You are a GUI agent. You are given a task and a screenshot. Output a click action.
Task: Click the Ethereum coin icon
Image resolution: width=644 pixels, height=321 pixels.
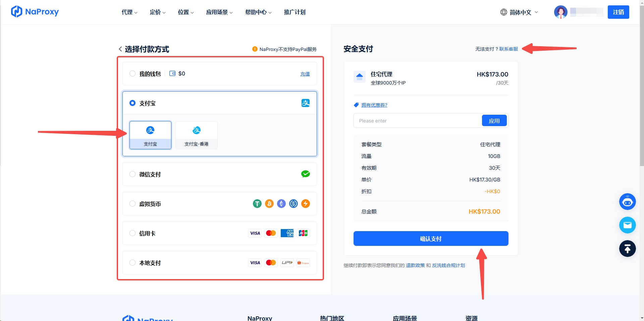(x=281, y=204)
